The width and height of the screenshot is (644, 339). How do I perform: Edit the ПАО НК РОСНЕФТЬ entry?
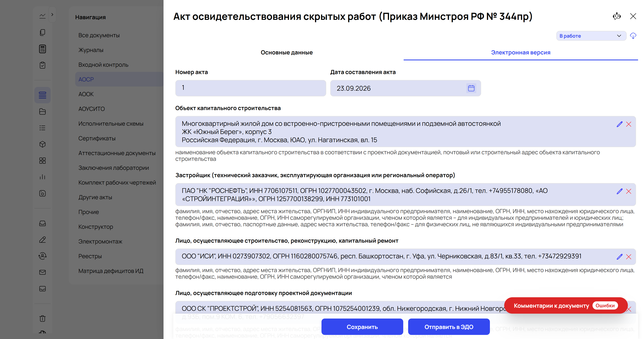pyautogui.click(x=619, y=191)
